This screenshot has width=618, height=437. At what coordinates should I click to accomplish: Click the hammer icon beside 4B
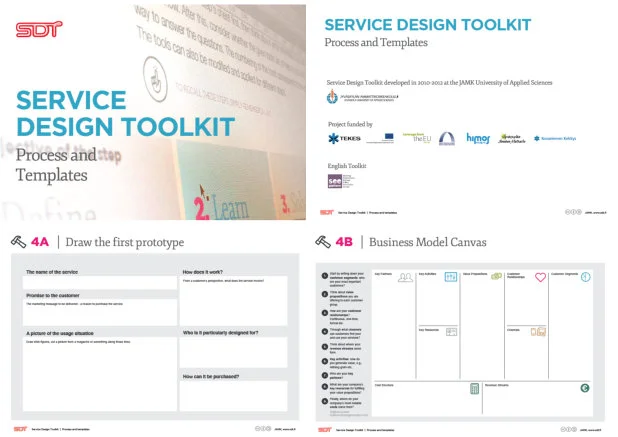[323, 242]
